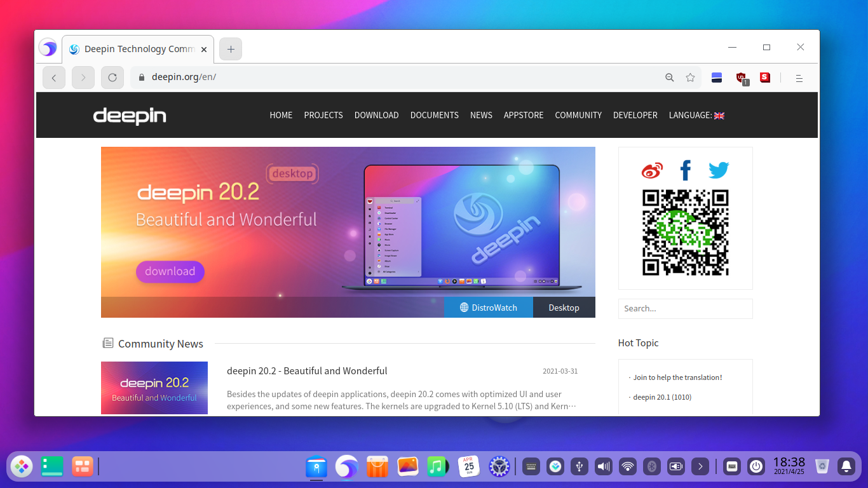This screenshot has height=488, width=868.
Task: Click the padlock site security icon
Action: pyautogui.click(x=142, y=78)
